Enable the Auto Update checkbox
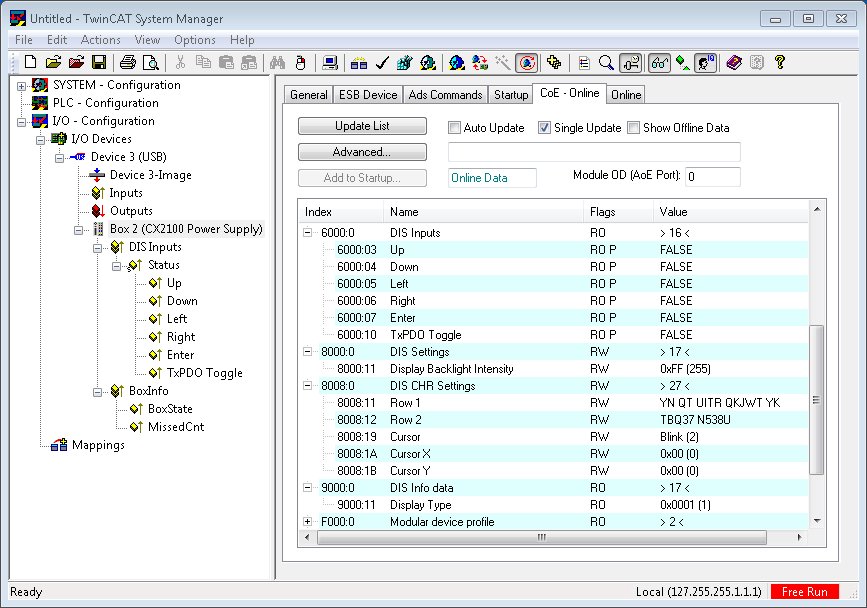Viewport: 867px width, 608px height. (x=454, y=128)
